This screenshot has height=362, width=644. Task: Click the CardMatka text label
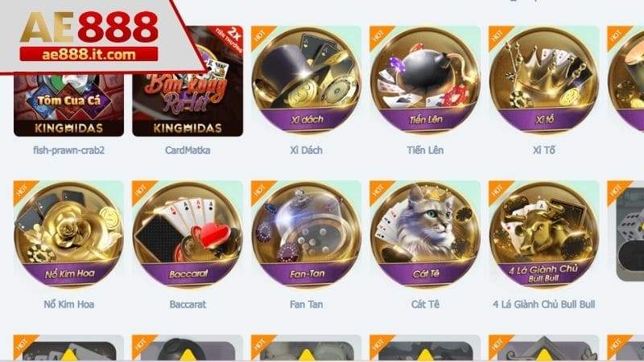tap(188, 150)
